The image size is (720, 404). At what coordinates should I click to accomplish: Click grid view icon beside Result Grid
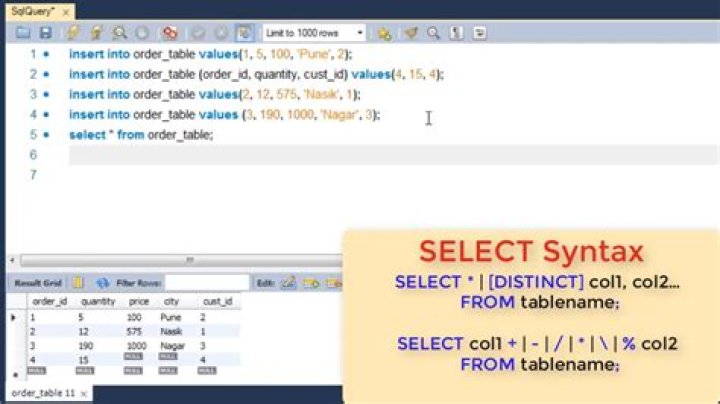point(78,283)
